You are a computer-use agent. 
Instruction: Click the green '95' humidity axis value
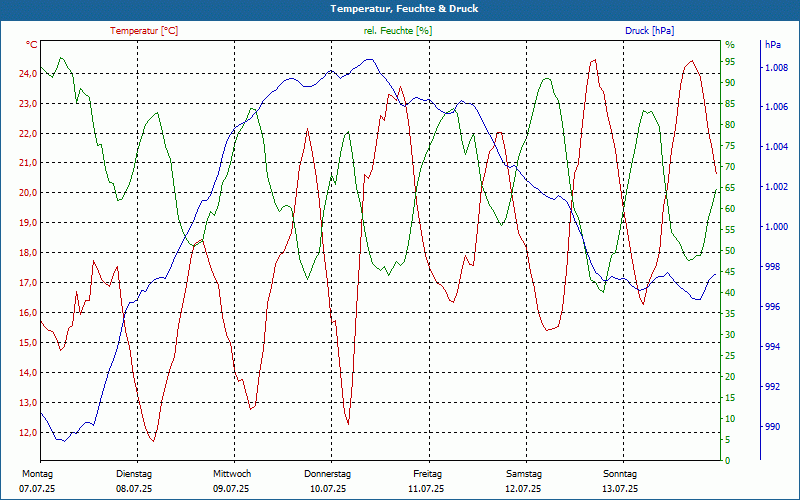(730, 62)
